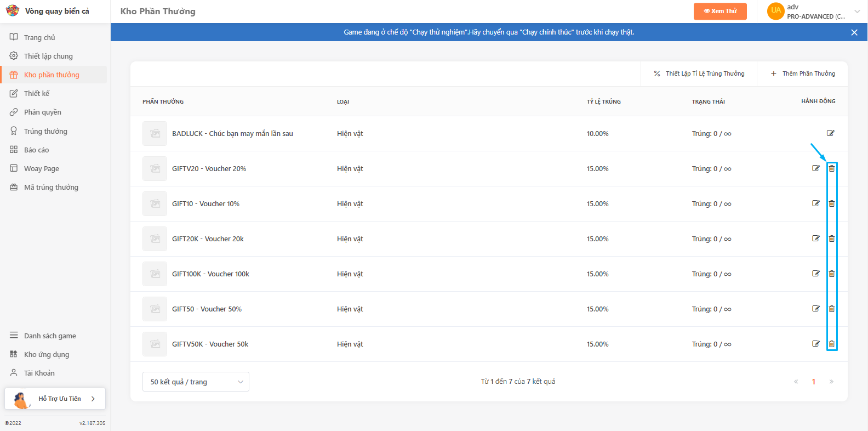Select page 1 in pagination
This screenshot has width=868, height=431.
(814, 382)
